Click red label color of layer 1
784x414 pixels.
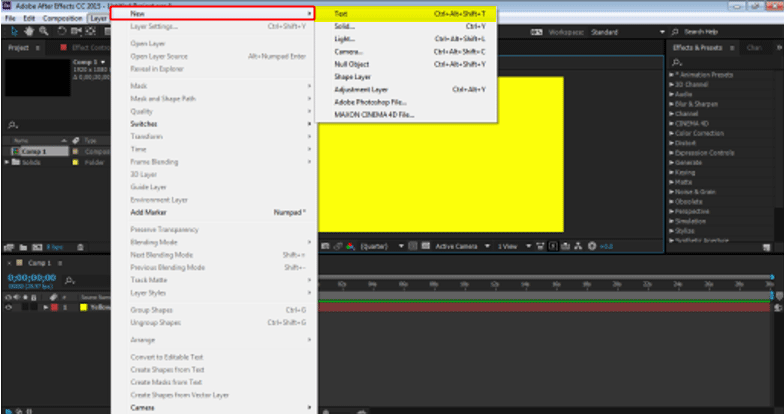pos(54,308)
